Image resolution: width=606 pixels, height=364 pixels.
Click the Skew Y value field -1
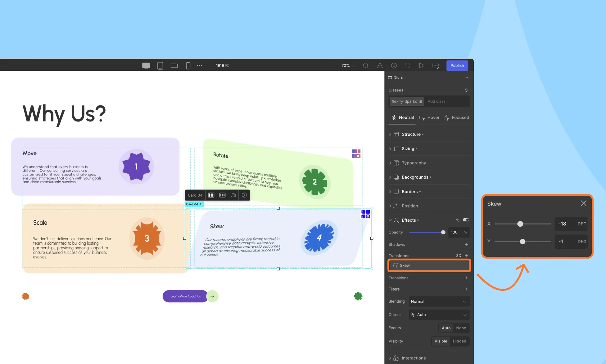pos(571,242)
